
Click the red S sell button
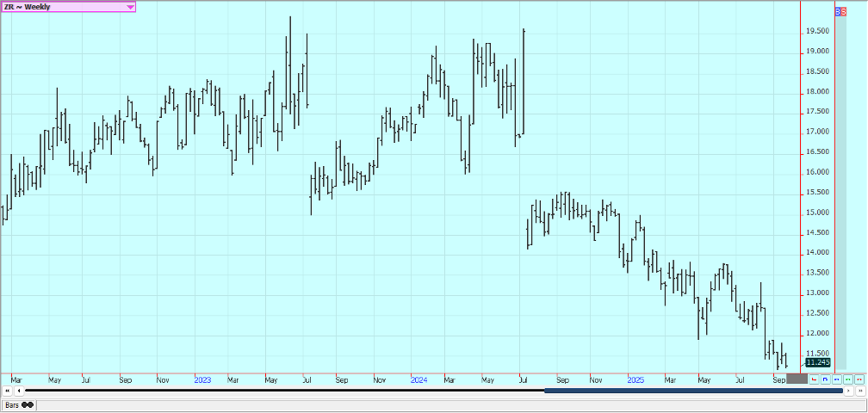(x=845, y=12)
